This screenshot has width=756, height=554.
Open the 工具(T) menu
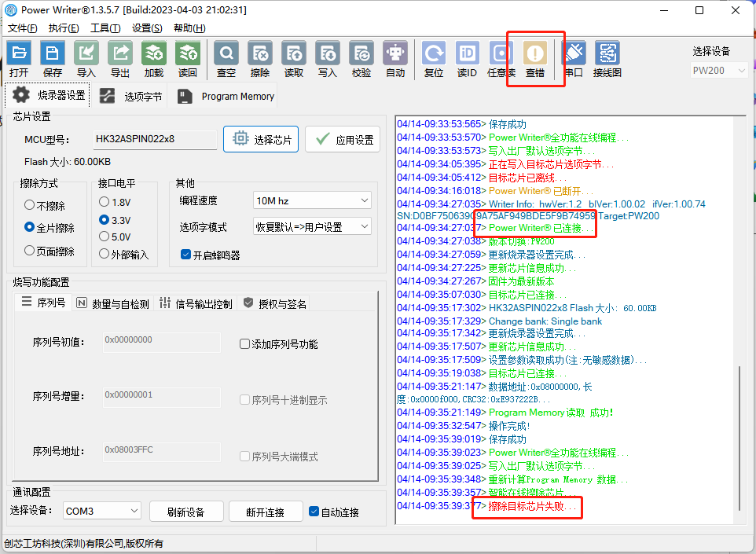coord(105,28)
